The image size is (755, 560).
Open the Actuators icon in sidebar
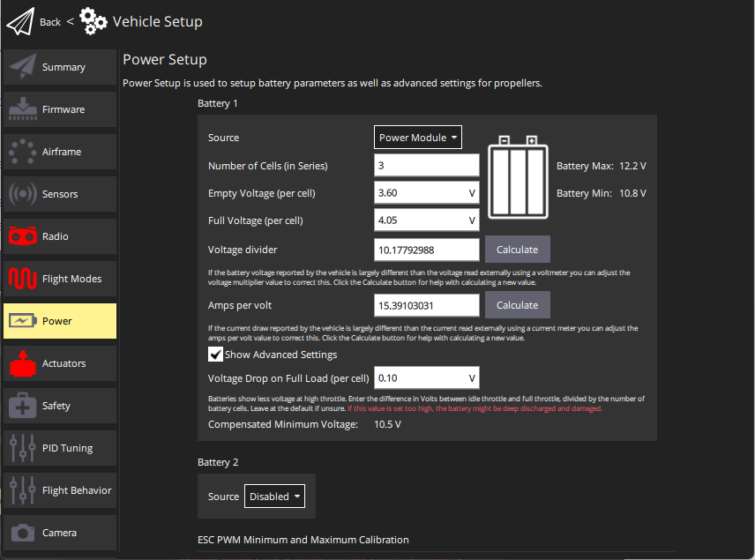pyautogui.click(x=22, y=363)
